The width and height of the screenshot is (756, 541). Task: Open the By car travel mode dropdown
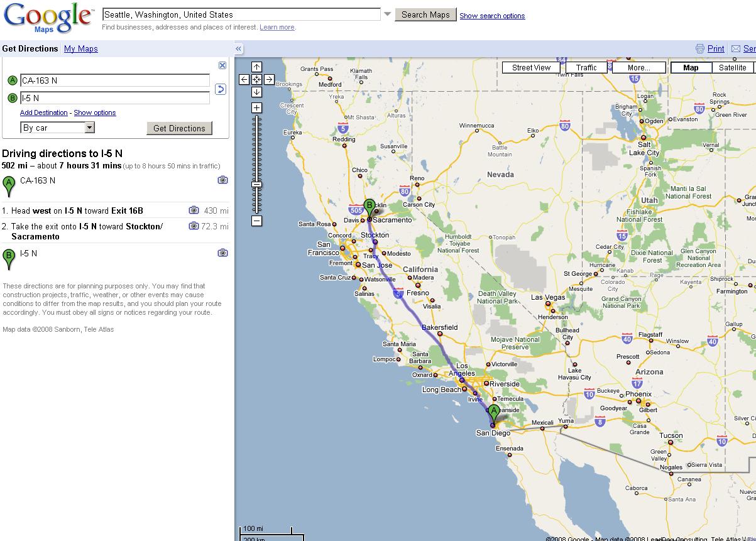[89, 128]
